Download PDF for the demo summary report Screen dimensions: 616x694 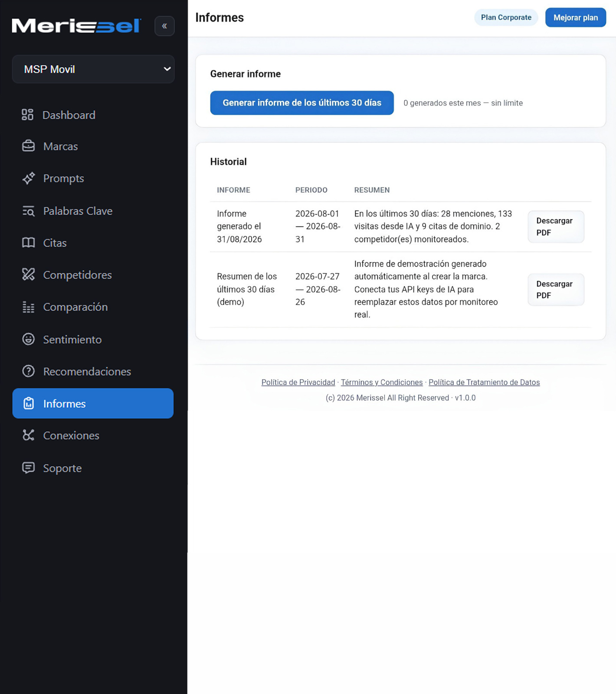556,290
